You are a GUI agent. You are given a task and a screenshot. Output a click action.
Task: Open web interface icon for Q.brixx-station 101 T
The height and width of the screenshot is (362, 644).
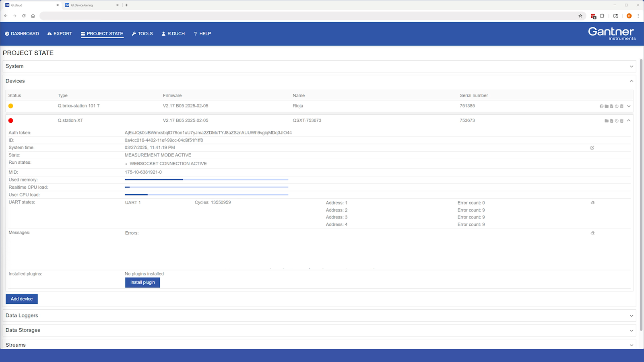point(602,106)
